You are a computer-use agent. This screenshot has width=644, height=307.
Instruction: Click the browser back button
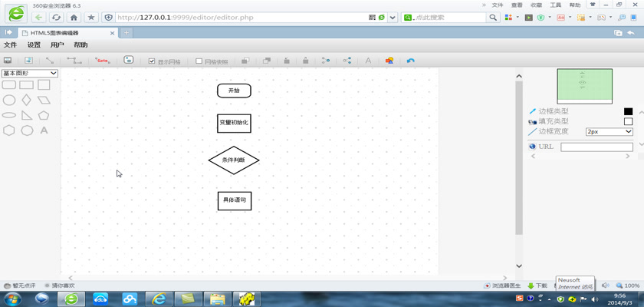[38, 18]
